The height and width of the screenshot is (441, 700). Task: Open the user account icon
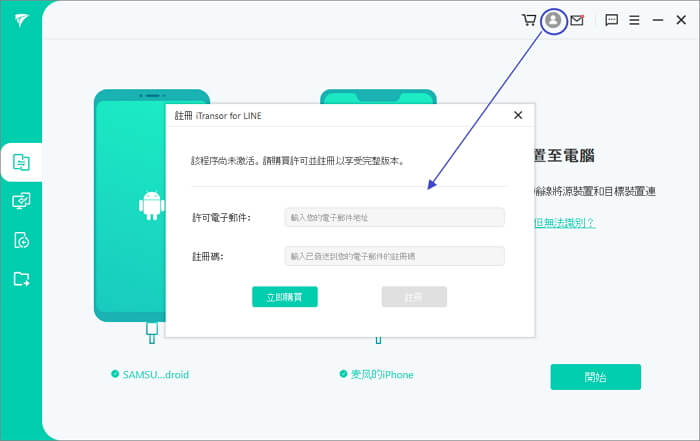click(x=553, y=20)
